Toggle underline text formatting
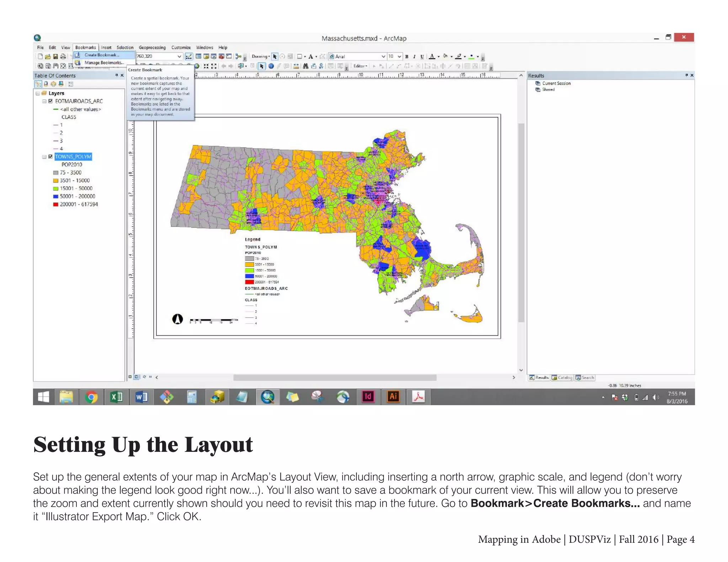This screenshot has height=562, width=728. [x=422, y=56]
